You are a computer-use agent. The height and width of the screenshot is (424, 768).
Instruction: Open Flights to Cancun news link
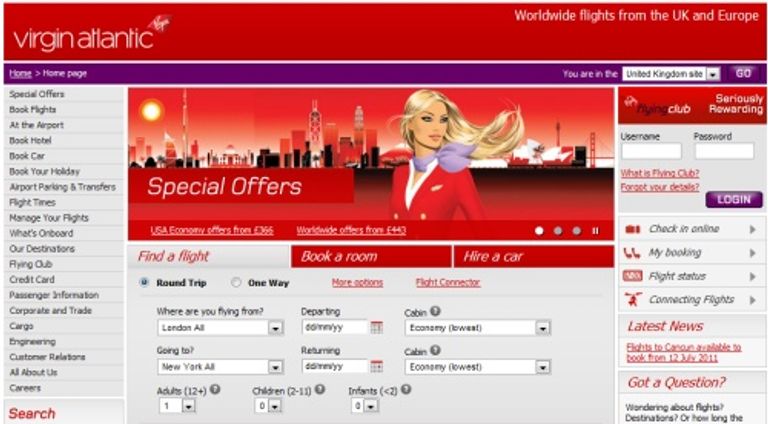684,353
